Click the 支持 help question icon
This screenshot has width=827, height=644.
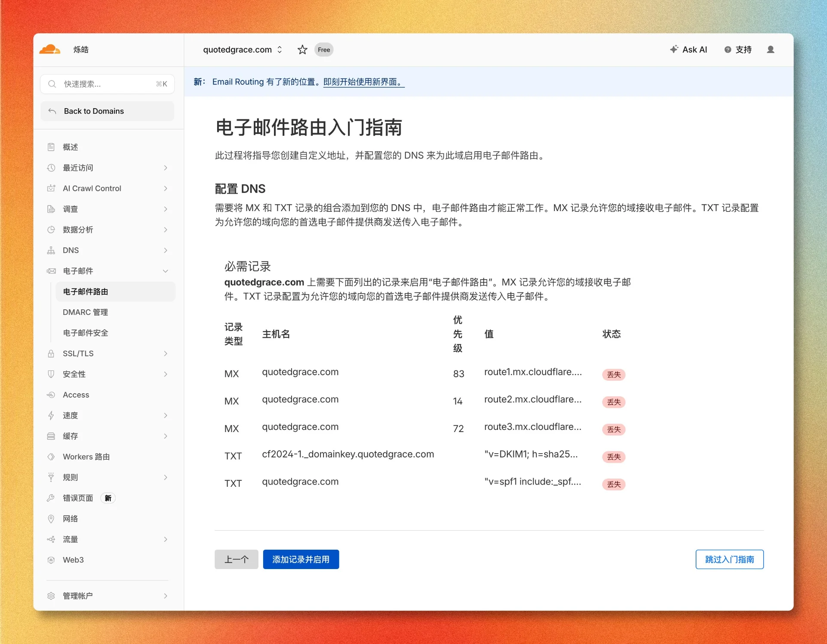coord(728,50)
